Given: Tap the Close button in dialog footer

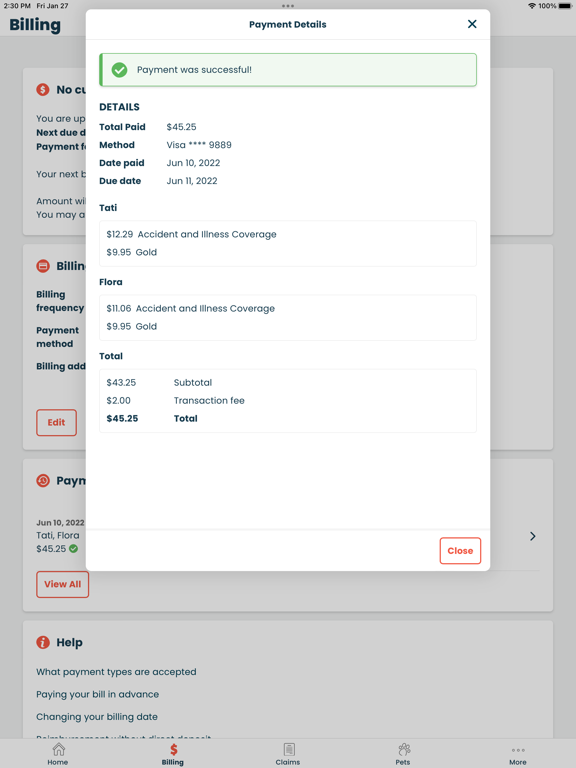Looking at the screenshot, I should tap(460, 551).
